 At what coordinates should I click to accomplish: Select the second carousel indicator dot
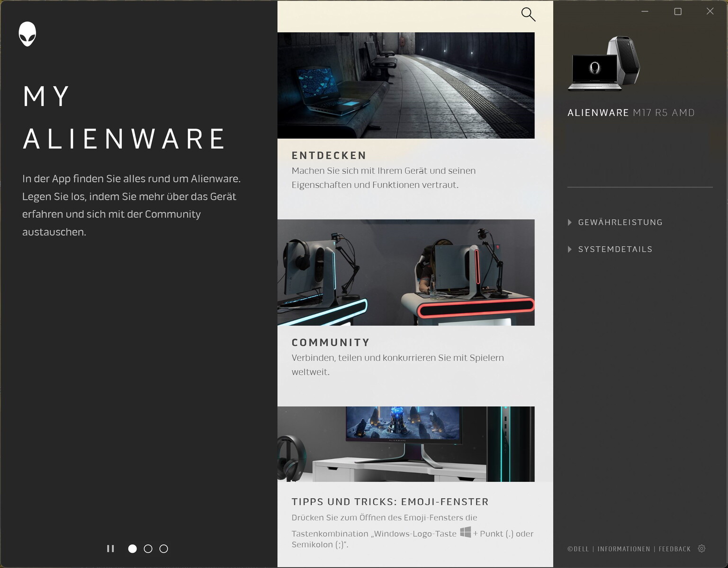pos(148,549)
